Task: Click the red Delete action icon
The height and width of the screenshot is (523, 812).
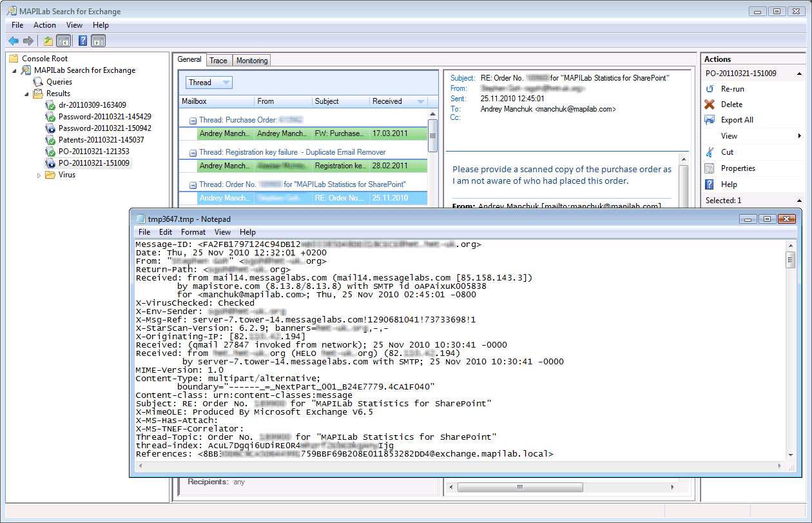Action: click(x=710, y=104)
